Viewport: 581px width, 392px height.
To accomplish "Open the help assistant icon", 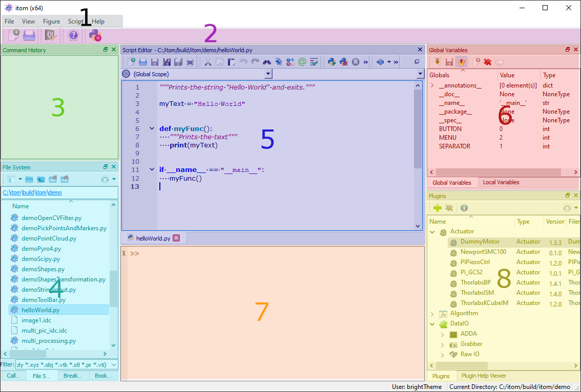I will click(x=73, y=35).
